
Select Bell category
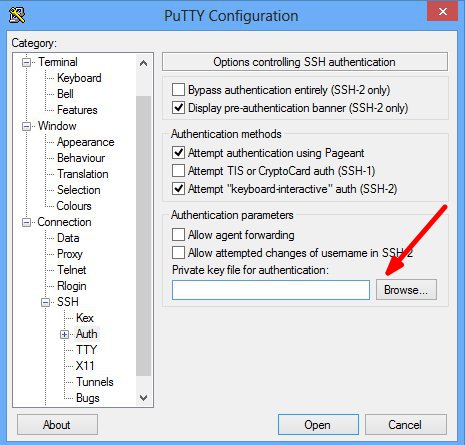[x=65, y=94]
